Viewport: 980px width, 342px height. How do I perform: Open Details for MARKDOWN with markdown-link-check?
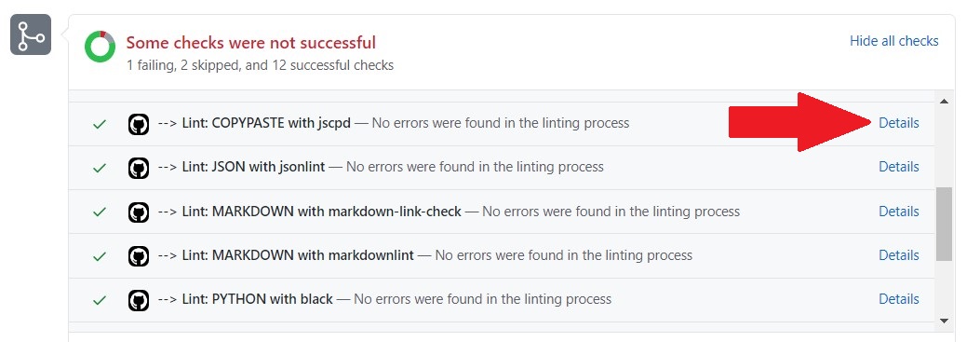pos(899,212)
